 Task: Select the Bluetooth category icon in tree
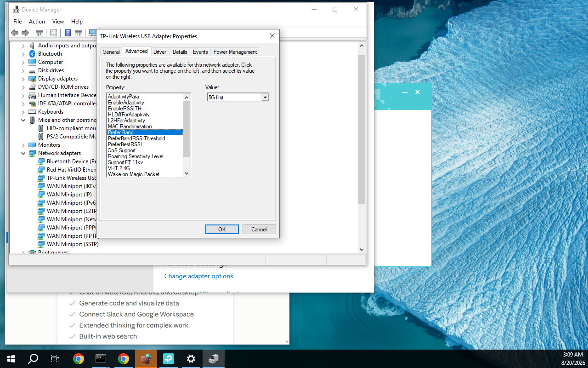pos(32,54)
